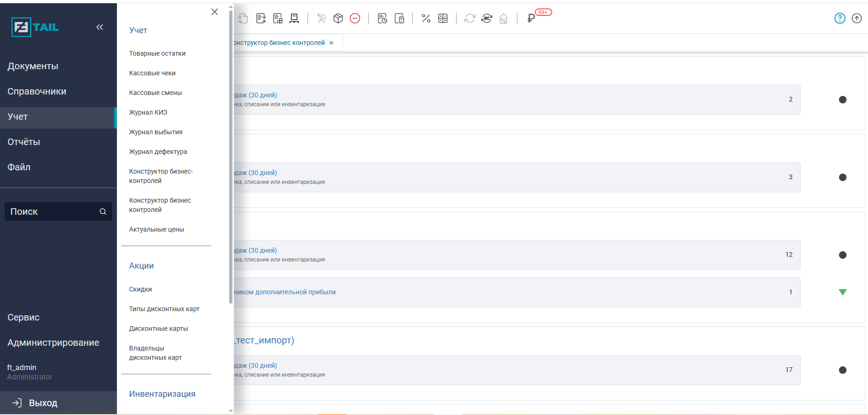Open Товарные остатки menu item
The height and width of the screenshot is (415, 868).
[x=157, y=53]
